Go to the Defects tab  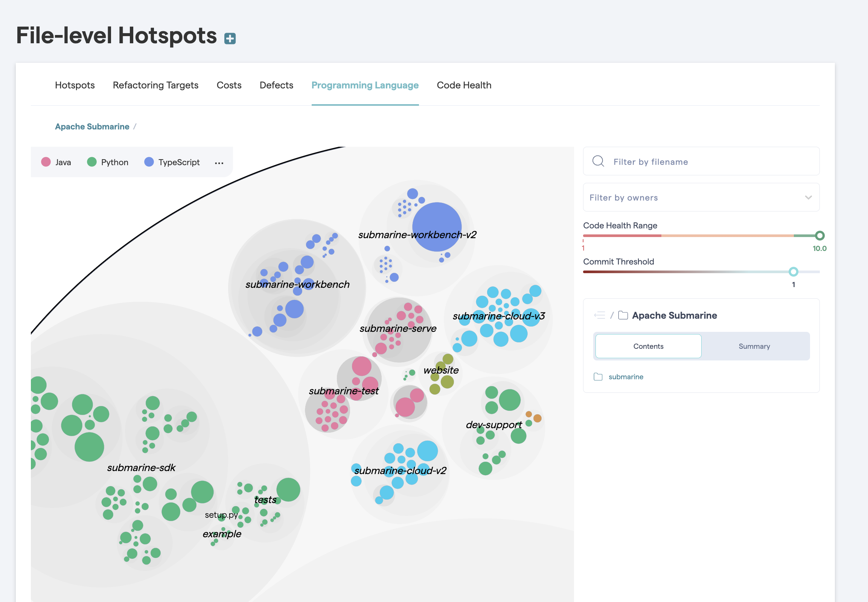pos(276,85)
